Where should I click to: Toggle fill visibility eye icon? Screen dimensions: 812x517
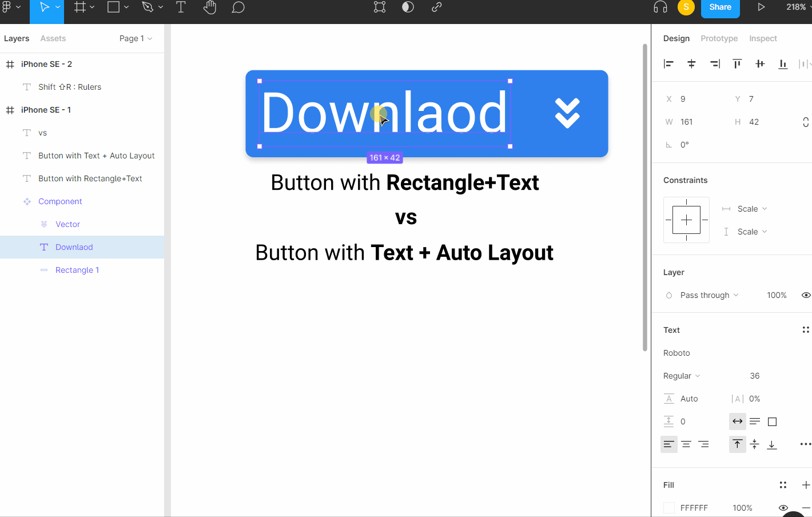[x=783, y=507]
